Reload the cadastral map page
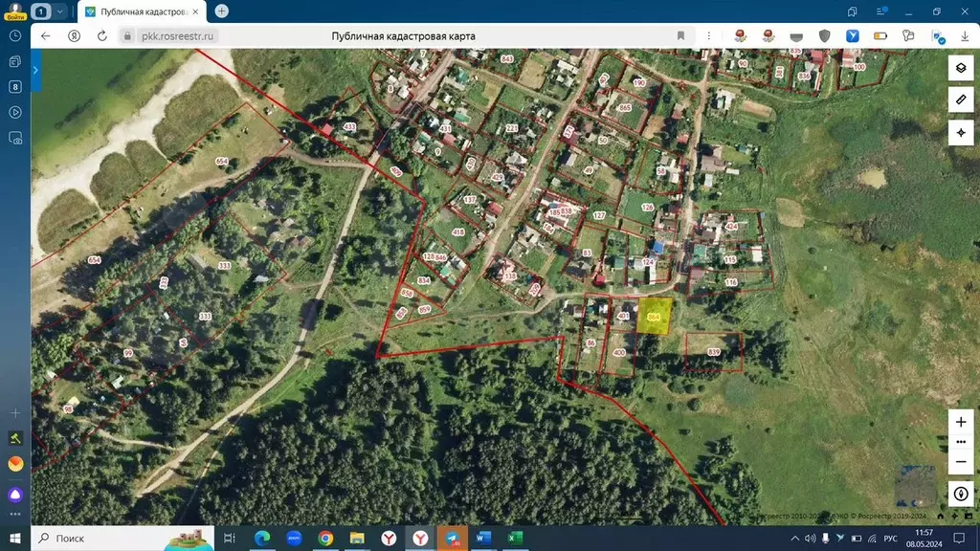The image size is (980, 551). pyautogui.click(x=101, y=35)
